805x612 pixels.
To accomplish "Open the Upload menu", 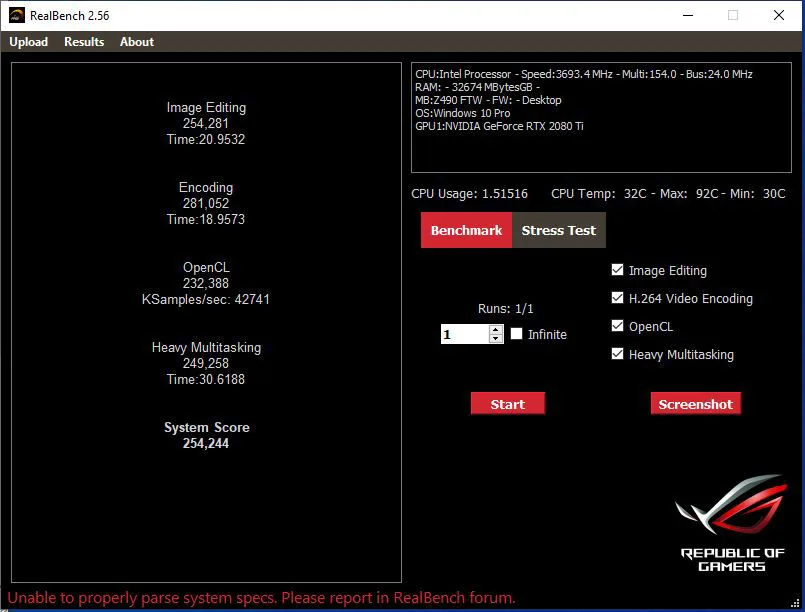I will pos(29,42).
